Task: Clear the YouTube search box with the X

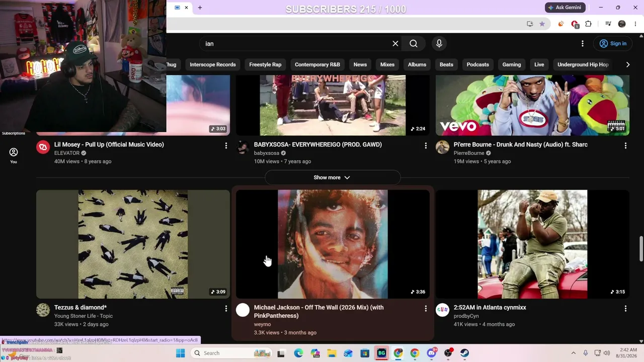Action: [395, 44]
